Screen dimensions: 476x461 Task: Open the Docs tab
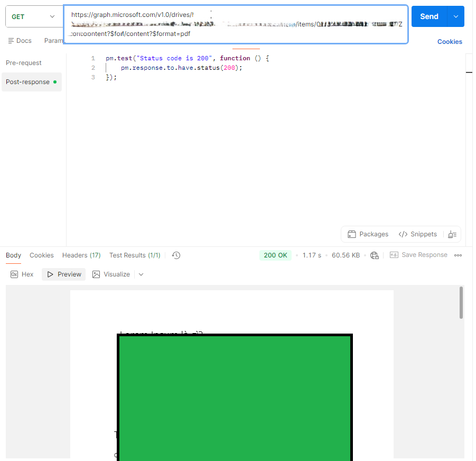[x=20, y=41]
